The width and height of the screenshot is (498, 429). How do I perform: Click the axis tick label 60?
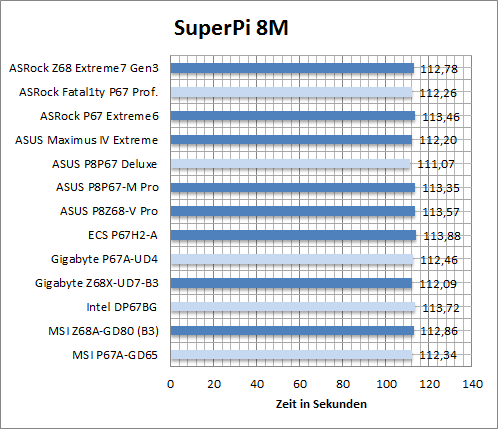[300, 384]
